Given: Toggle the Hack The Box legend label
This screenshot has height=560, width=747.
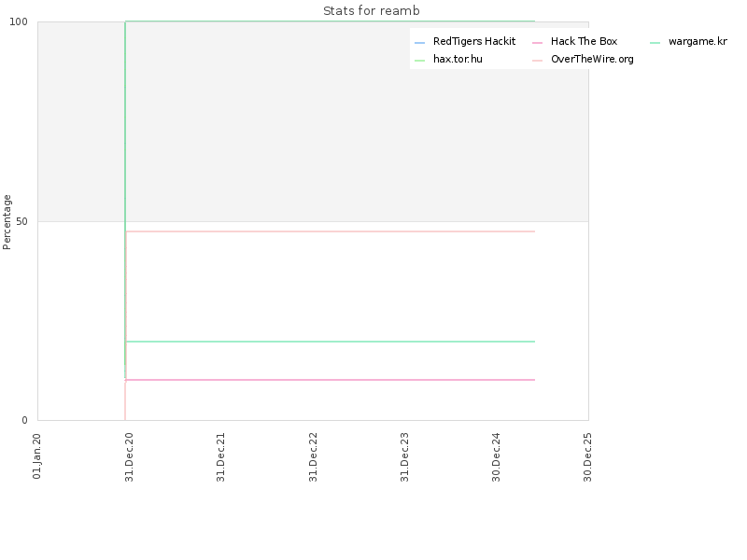Looking at the screenshot, I should tap(585, 41).
